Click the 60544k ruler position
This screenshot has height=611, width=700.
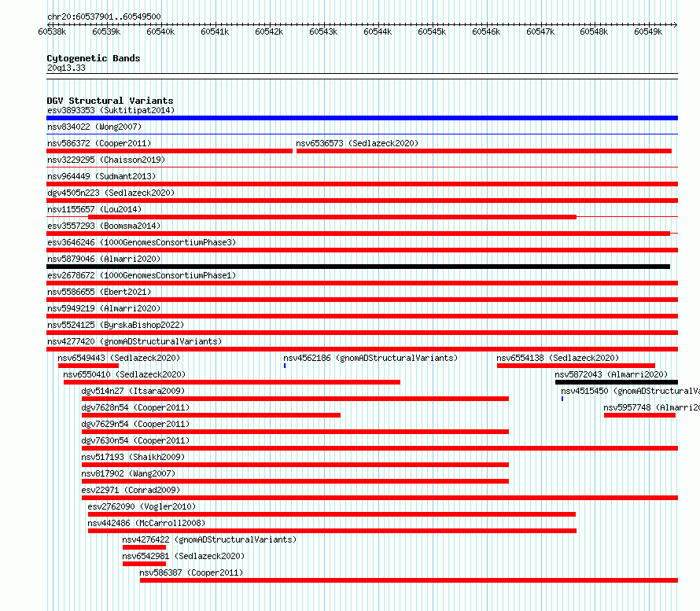coord(378,31)
